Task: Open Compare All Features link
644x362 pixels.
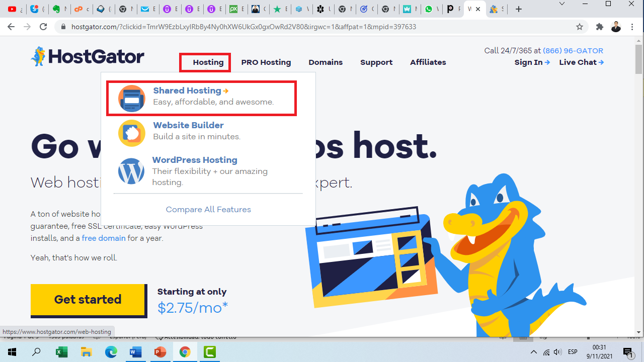Action: [208, 209]
